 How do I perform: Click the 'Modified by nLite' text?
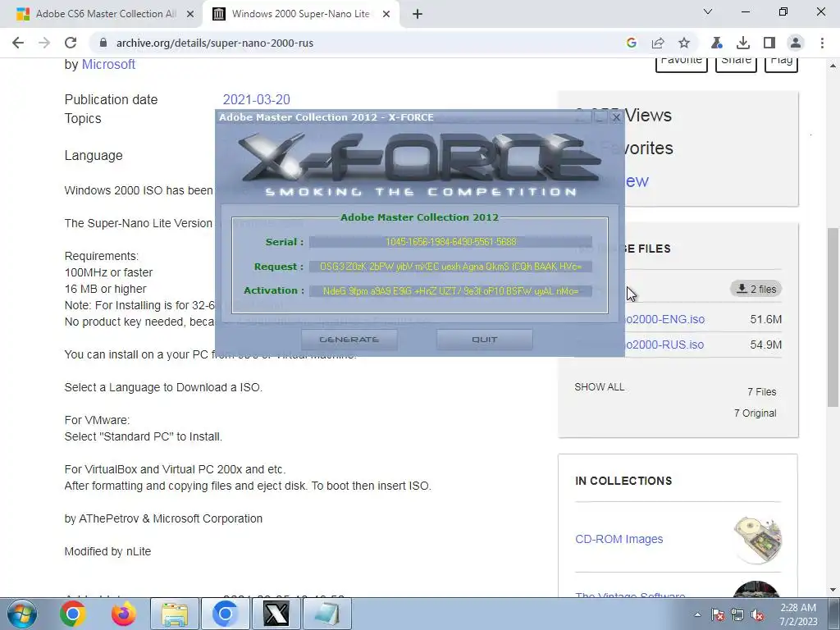107,551
